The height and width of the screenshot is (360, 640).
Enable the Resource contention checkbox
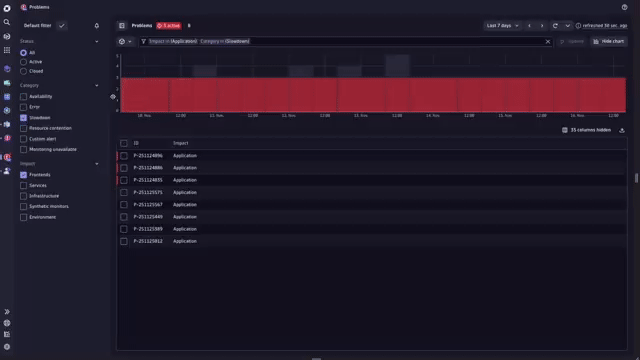click(x=23, y=129)
